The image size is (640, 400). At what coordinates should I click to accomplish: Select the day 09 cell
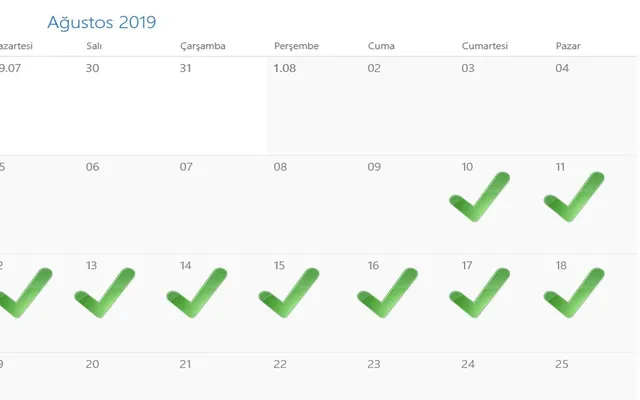click(407, 204)
